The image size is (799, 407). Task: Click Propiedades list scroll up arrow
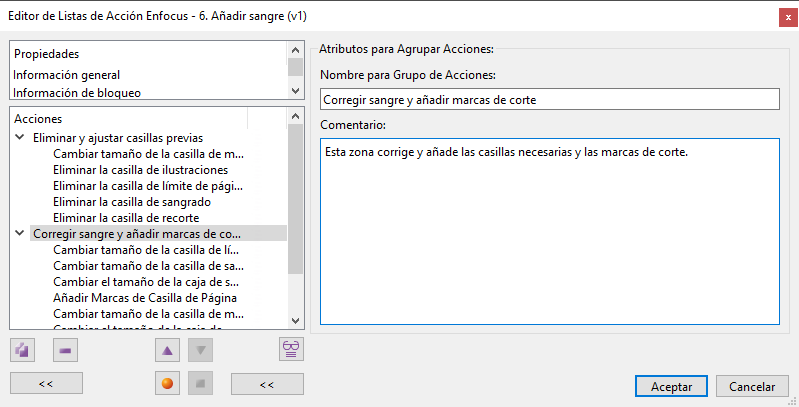[295, 49]
